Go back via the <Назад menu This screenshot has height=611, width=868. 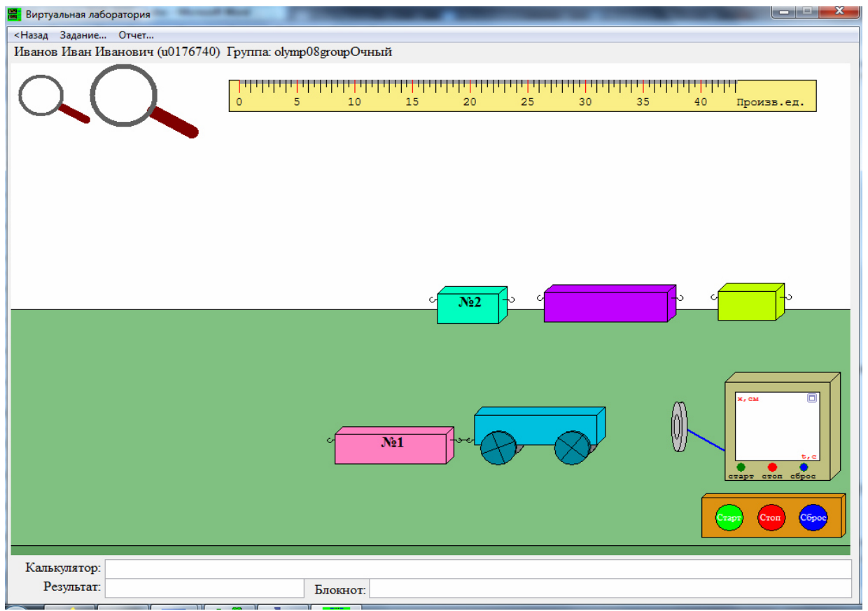31,35
